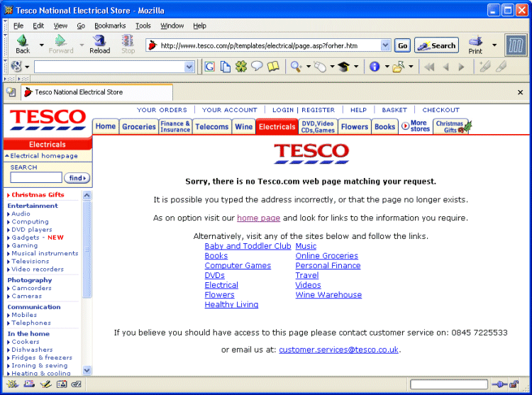Image resolution: width=532 pixels, height=395 pixels.
Task: Click the Print icon
Action: coord(475,40)
